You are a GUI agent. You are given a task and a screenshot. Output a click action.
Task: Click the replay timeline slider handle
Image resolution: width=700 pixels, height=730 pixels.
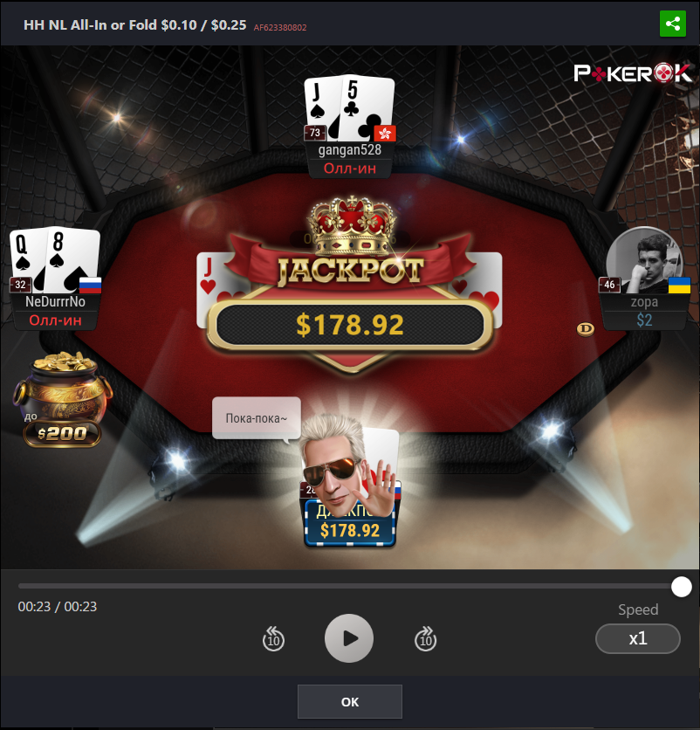(x=682, y=587)
